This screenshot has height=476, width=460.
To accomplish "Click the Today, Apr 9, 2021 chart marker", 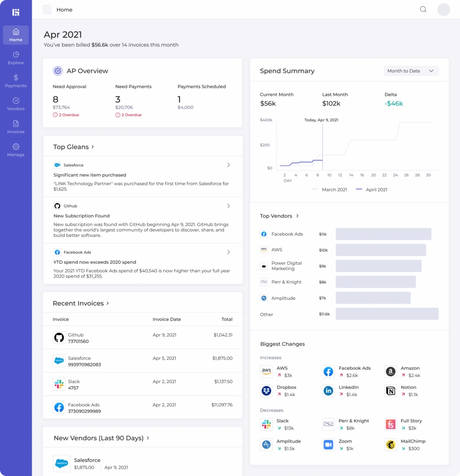I will [x=321, y=120].
